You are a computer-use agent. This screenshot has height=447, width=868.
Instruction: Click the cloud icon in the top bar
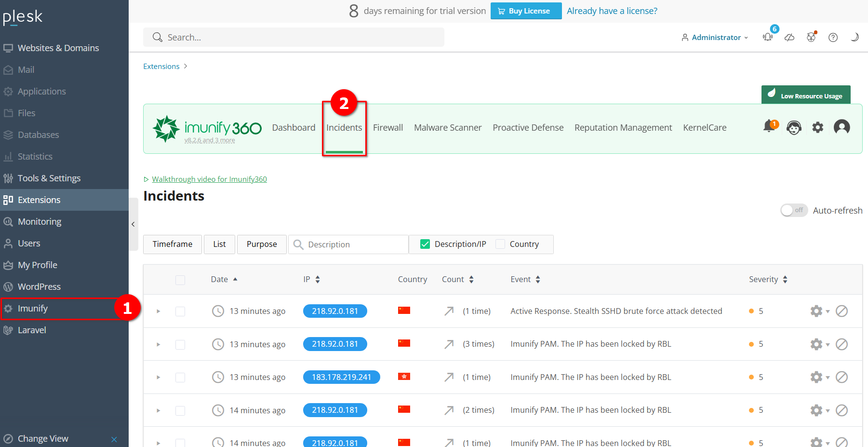click(x=789, y=37)
